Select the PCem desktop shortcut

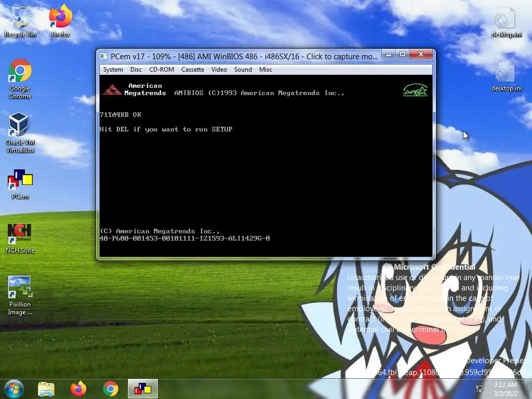20,184
